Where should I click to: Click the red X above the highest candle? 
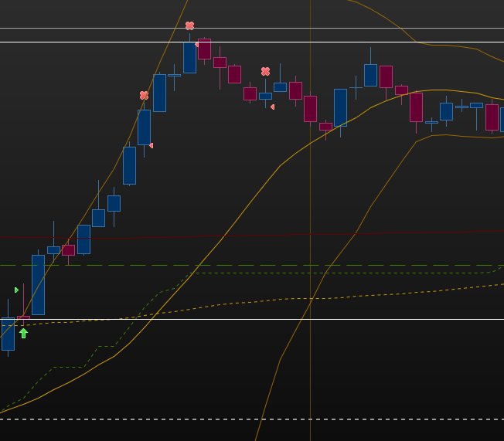click(x=189, y=25)
